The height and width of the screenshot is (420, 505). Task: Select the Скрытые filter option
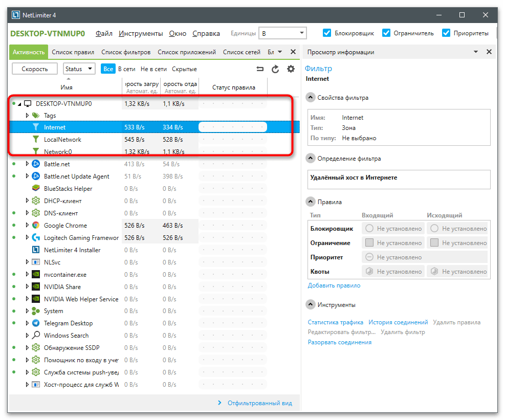coord(184,69)
